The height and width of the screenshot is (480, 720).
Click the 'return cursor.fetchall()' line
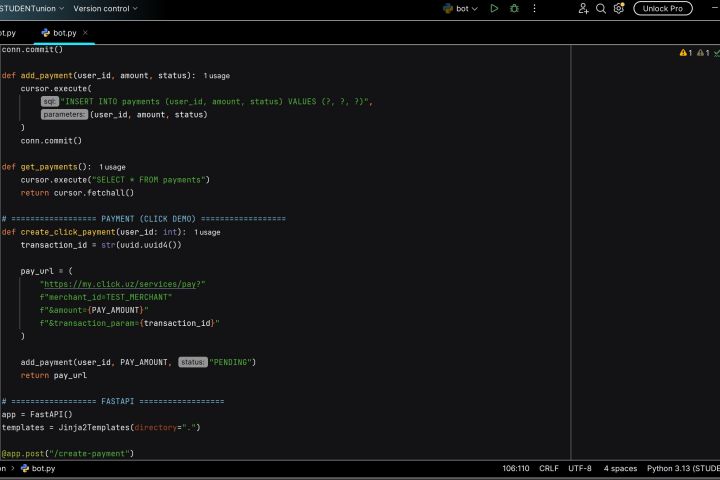pyautogui.click(x=77, y=193)
